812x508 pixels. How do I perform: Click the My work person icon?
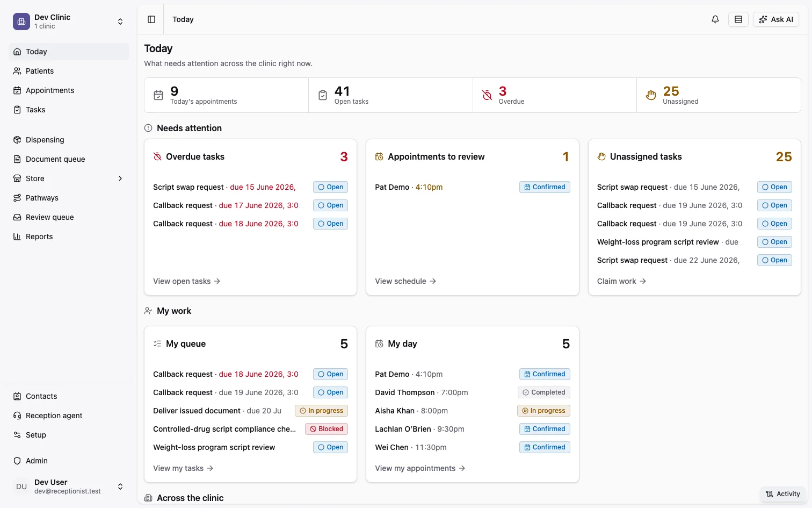148,311
